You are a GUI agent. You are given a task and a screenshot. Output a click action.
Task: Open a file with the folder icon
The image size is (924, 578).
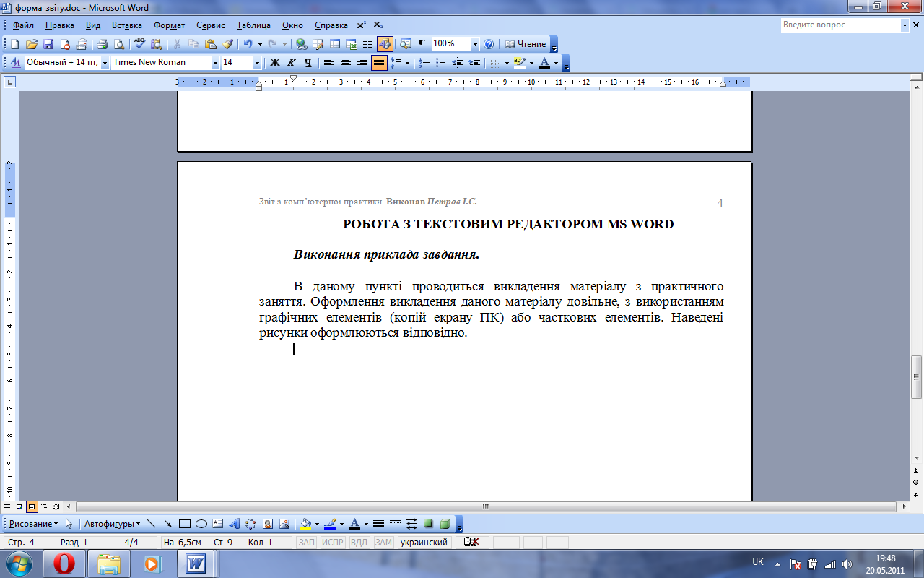pos(31,44)
